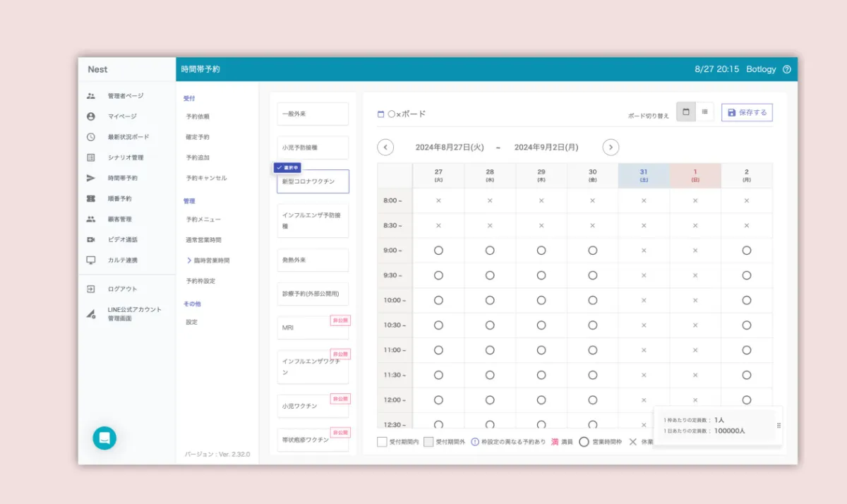
Task: Select the インフルエンザ予防接種 menu card
Action: click(x=313, y=220)
